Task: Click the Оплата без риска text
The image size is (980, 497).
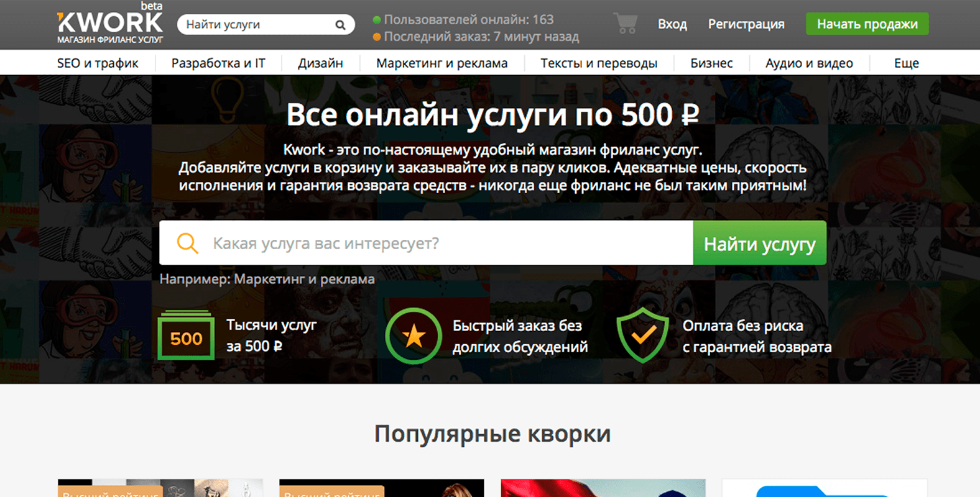Action: coord(742,326)
